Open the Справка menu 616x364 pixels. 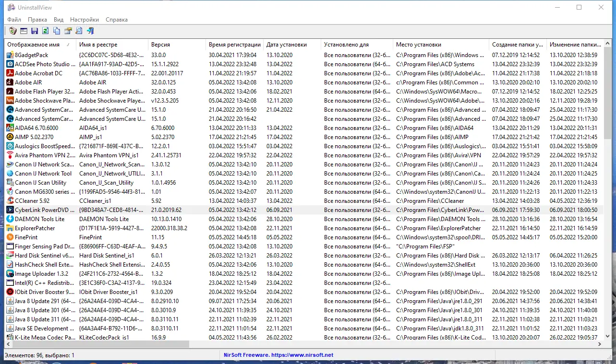tap(117, 20)
